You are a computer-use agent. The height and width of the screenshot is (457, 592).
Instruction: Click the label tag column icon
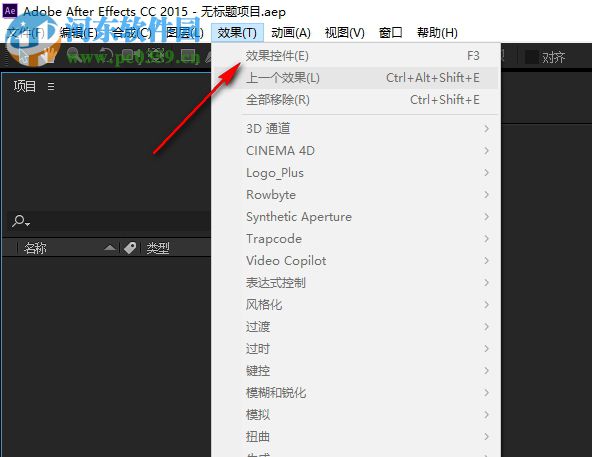(130, 248)
